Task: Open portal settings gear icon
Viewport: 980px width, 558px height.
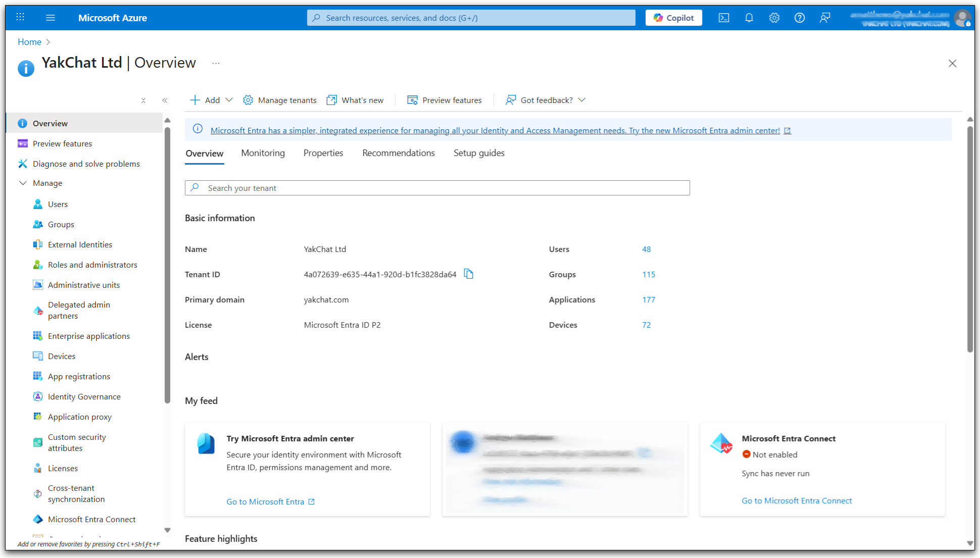Action: coord(774,18)
